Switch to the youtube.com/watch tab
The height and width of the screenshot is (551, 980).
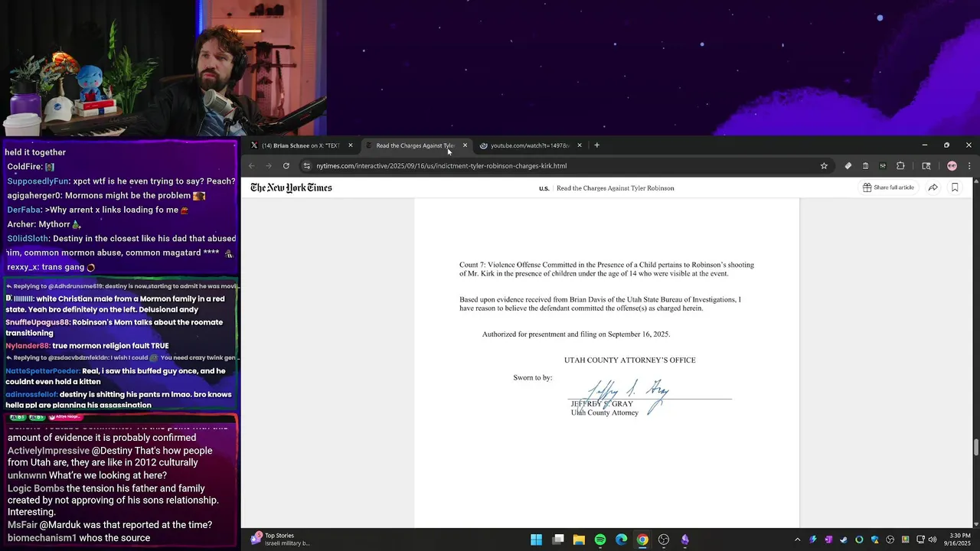click(529, 145)
